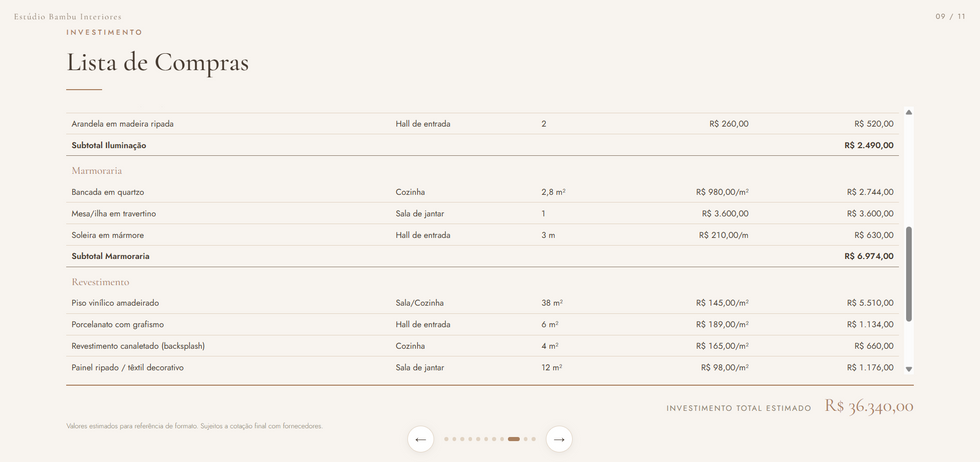980x462 pixels.
Task: Select 'Soleira em mármore' item
Action: click(x=108, y=235)
